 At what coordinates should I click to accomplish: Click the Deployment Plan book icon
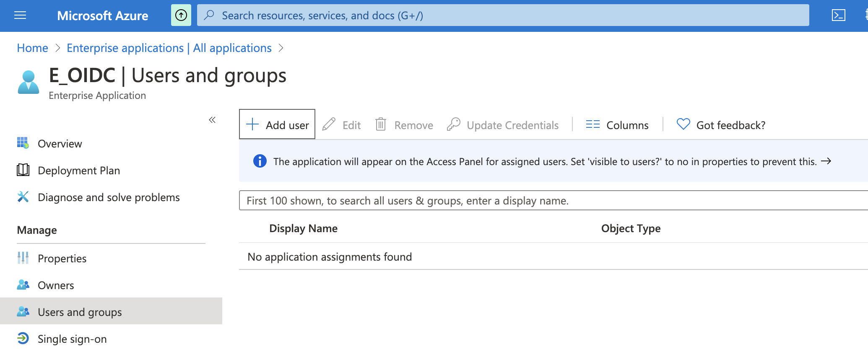pyautogui.click(x=23, y=170)
